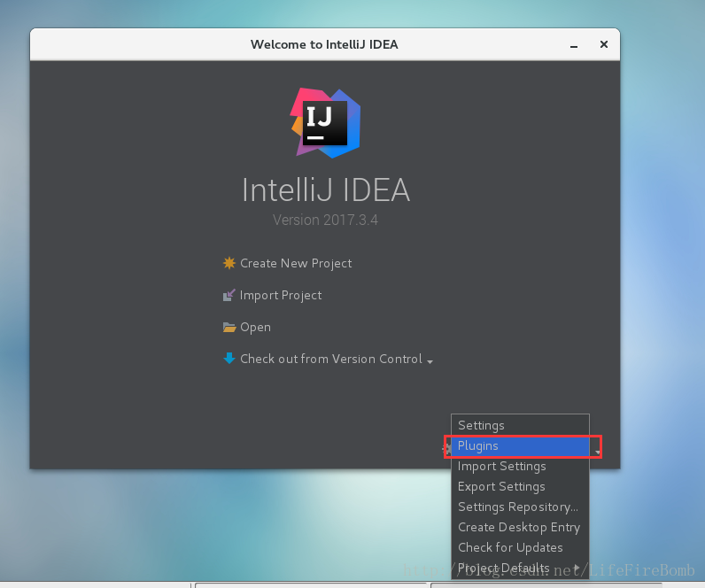Click the Welcome to IntelliJ IDEA title
This screenshot has width=705, height=588.
coord(324,44)
